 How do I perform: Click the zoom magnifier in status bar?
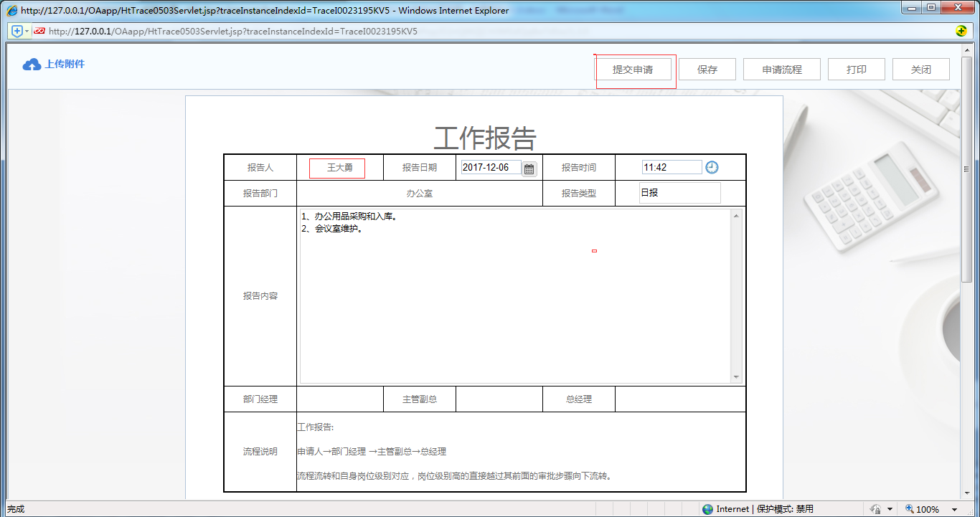pyautogui.click(x=910, y=508)
